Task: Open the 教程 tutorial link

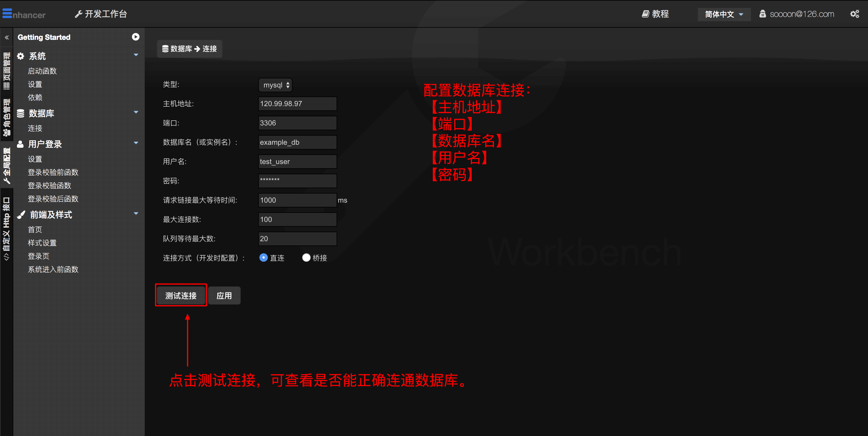Action: [x=655, y=14]
